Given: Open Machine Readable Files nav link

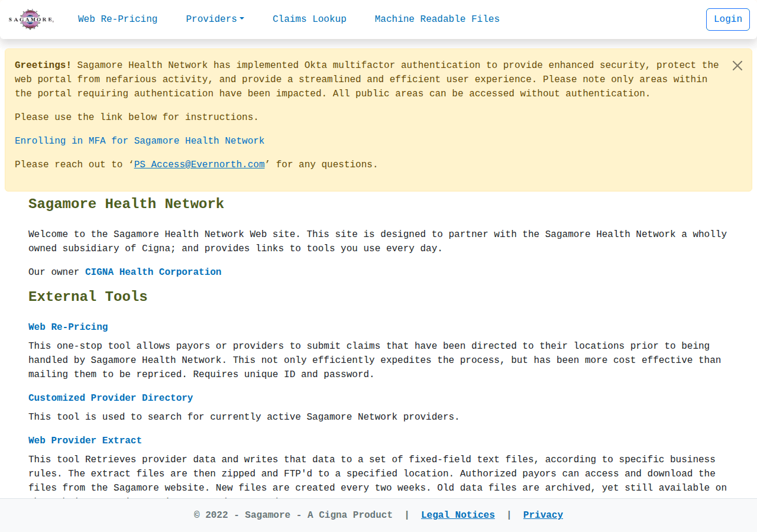Looking at the screenshot, I should (x=437, y=19).
